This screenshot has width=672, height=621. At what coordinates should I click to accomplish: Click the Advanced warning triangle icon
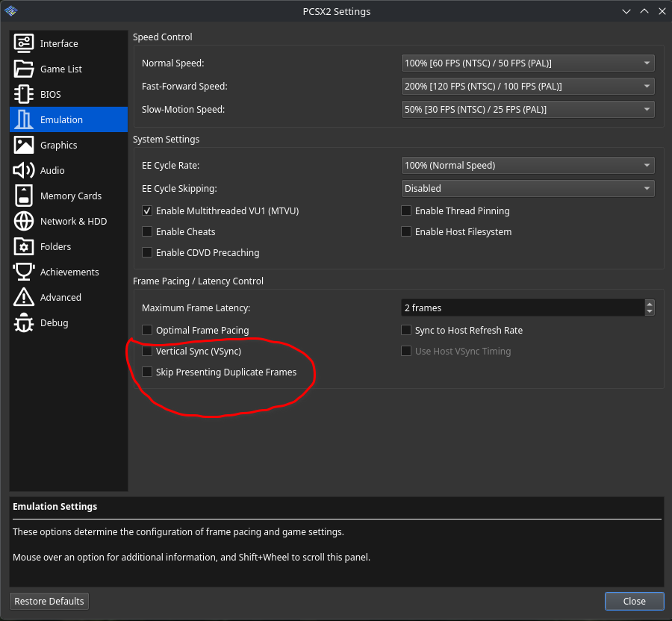24,297
